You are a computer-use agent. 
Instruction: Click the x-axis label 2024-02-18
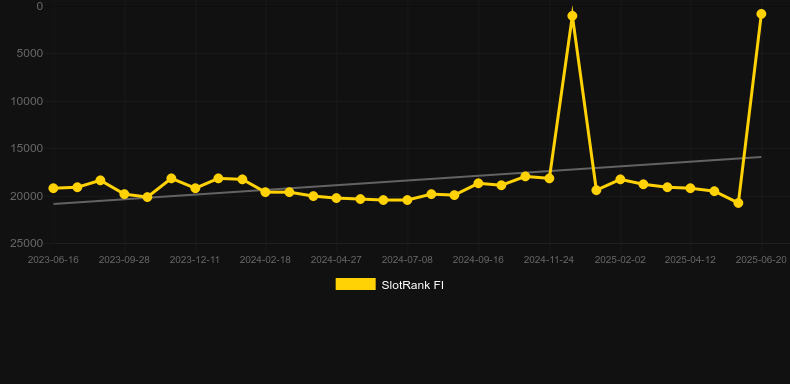pos(266,260)
